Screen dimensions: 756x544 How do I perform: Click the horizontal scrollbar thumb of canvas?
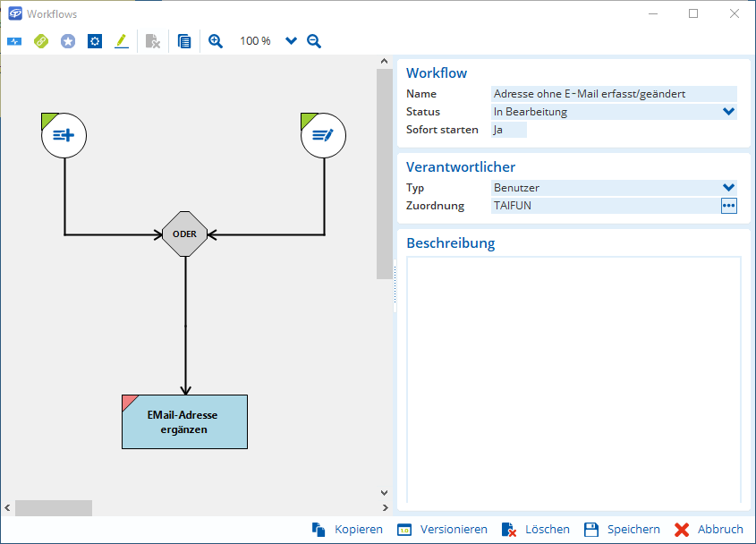pos(54,507)
